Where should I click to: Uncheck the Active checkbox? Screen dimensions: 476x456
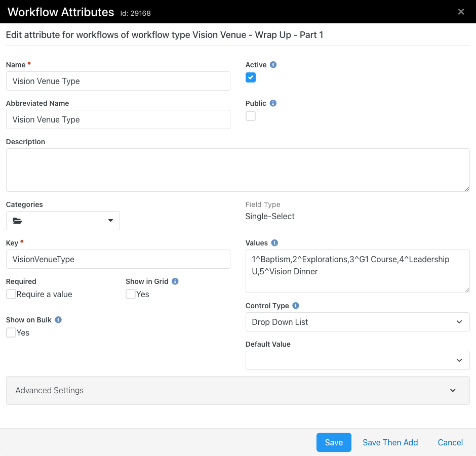tap(251, 77)
